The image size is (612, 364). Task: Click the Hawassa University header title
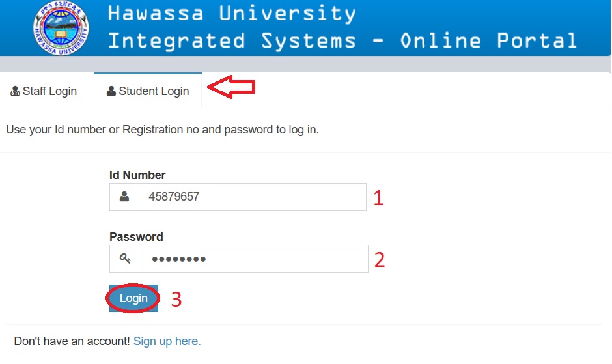[x=342, y=28]
